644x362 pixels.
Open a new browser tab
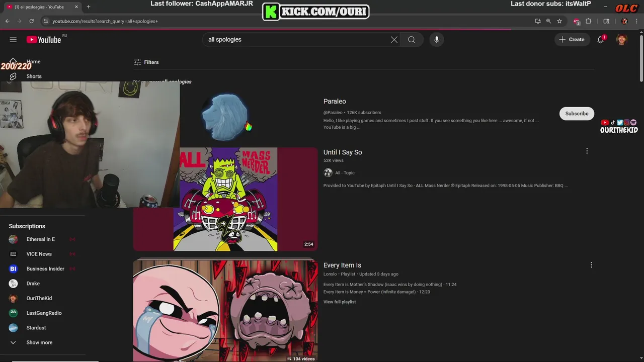(89, 7)
